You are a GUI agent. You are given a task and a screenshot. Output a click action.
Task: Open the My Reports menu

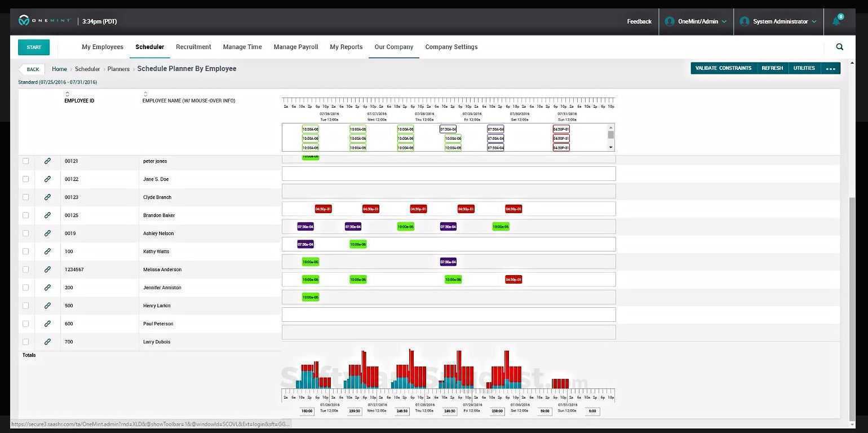346,47
